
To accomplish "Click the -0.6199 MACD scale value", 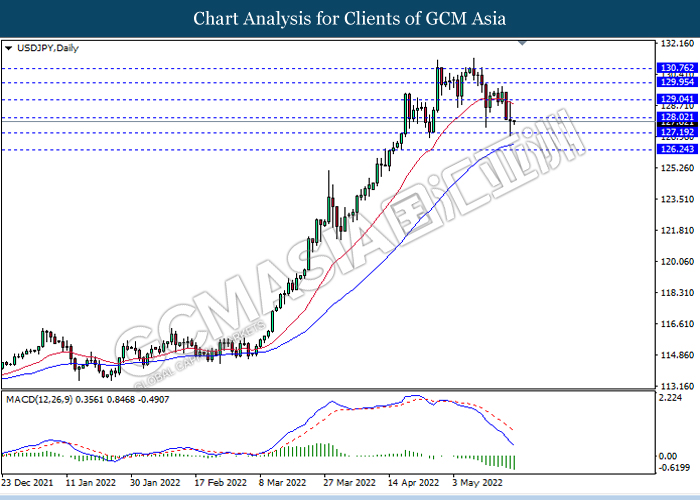I will click(x=674, y=467).
